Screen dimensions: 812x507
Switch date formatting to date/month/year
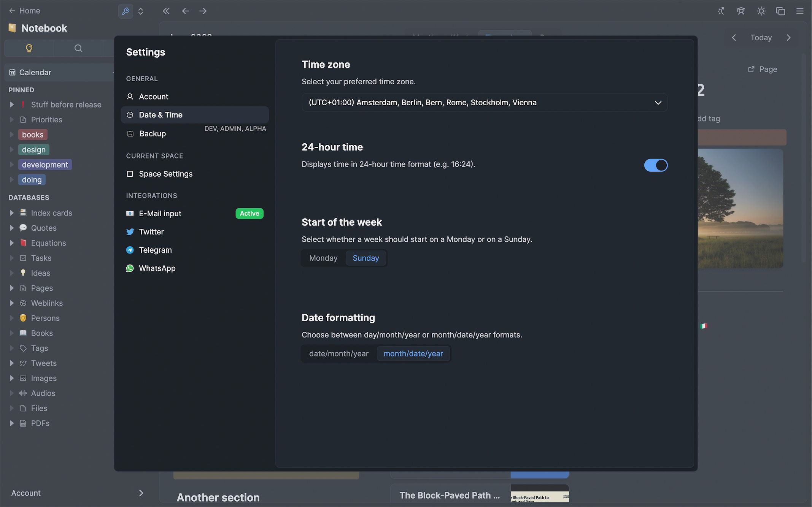click(x=338, y=353)
